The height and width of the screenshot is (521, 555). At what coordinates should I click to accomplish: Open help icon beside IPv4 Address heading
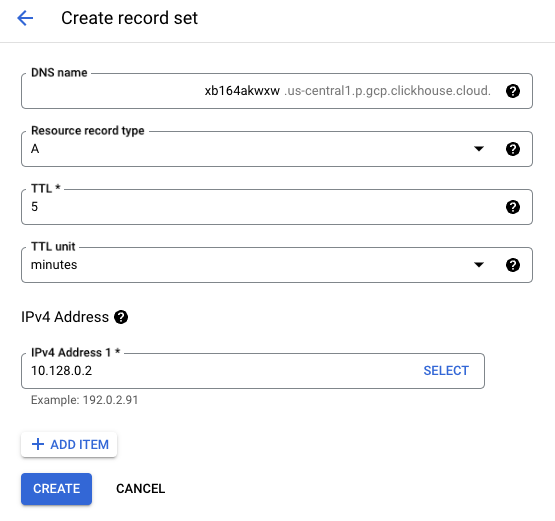(x=121, y=317)
